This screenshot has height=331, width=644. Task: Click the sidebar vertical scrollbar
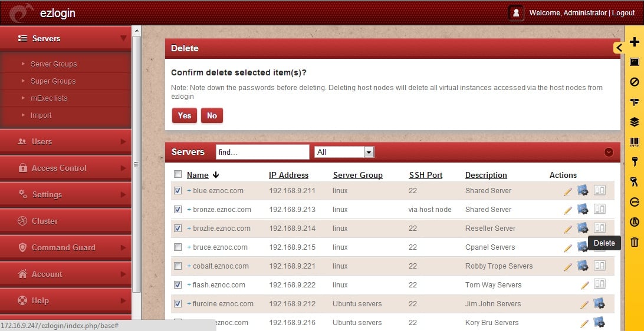[x=137, y=164]
